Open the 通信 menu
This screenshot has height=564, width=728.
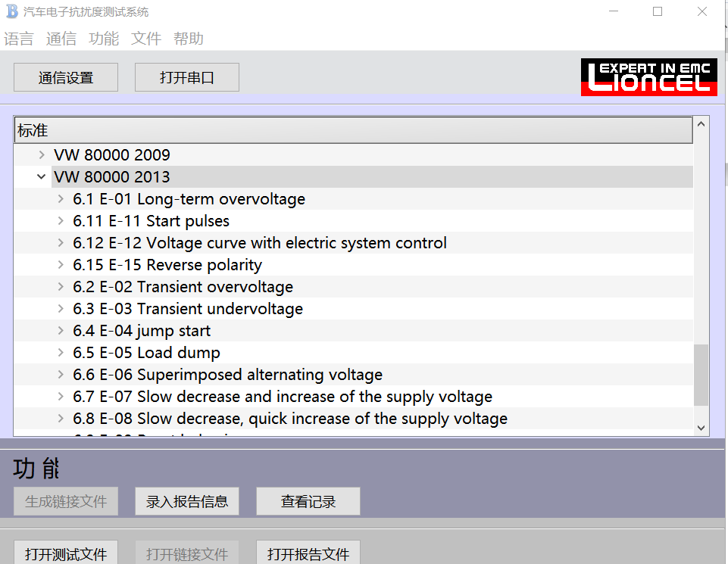(x=61, y=39)
